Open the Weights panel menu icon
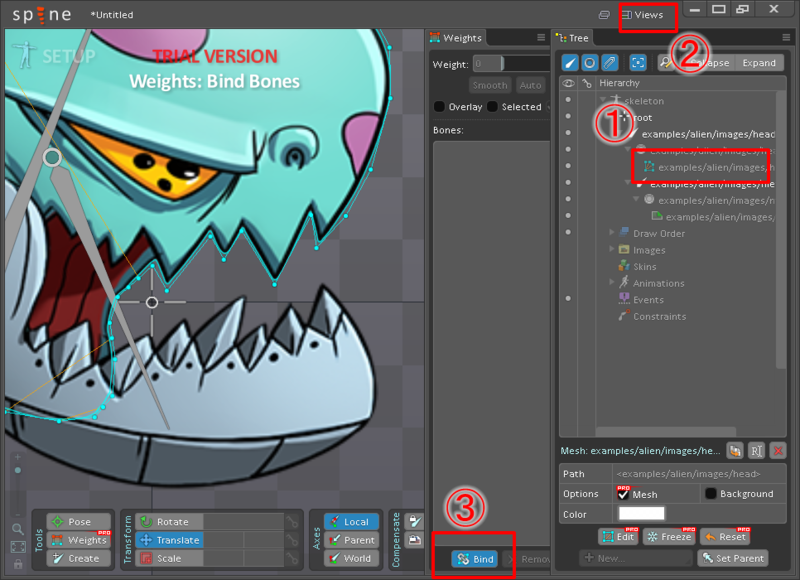This screenshot has height=580, width=800. coord(541,37)
